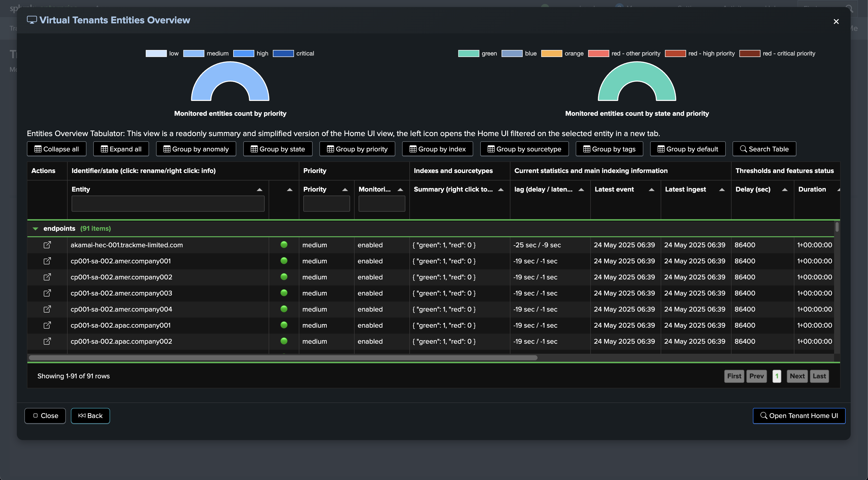Click orange legend color swatch
This screenshot has height=480, width=868.
[551, 53]
